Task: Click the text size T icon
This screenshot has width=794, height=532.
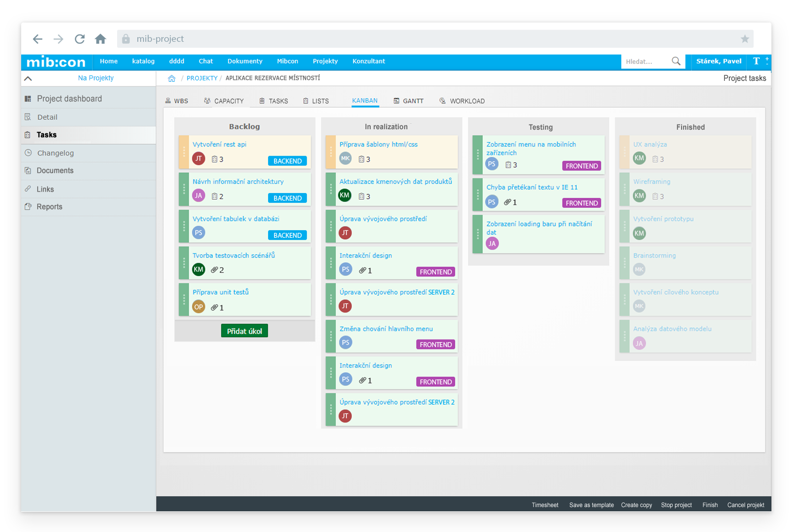Action: click(x=756, y=61)
